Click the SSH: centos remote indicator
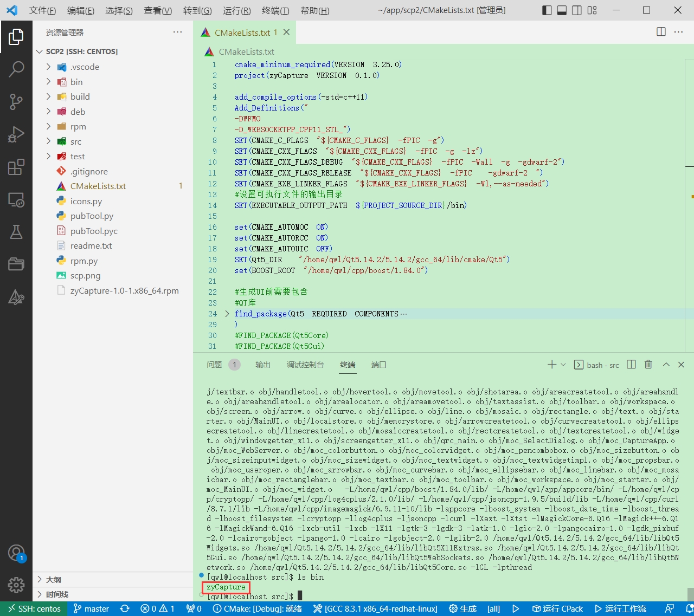The height and width of the screenshot is (616, 694). pyautogui.click(x=34, y=608)
